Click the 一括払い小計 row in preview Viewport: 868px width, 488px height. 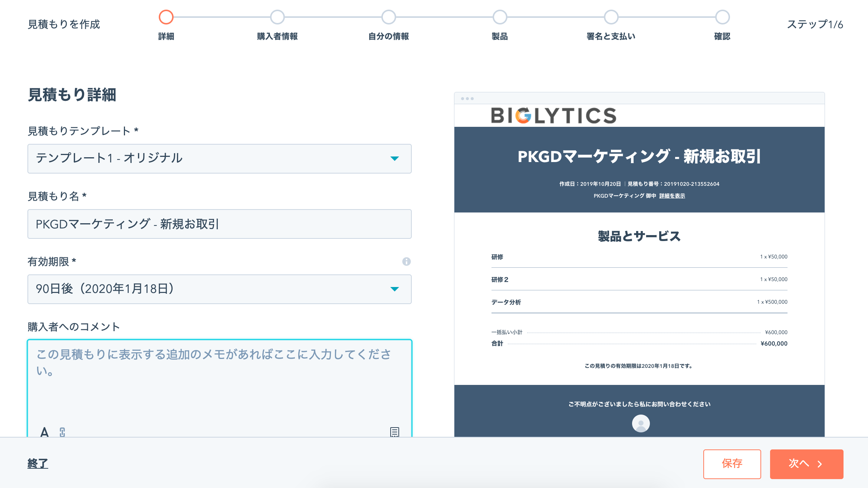640,332
